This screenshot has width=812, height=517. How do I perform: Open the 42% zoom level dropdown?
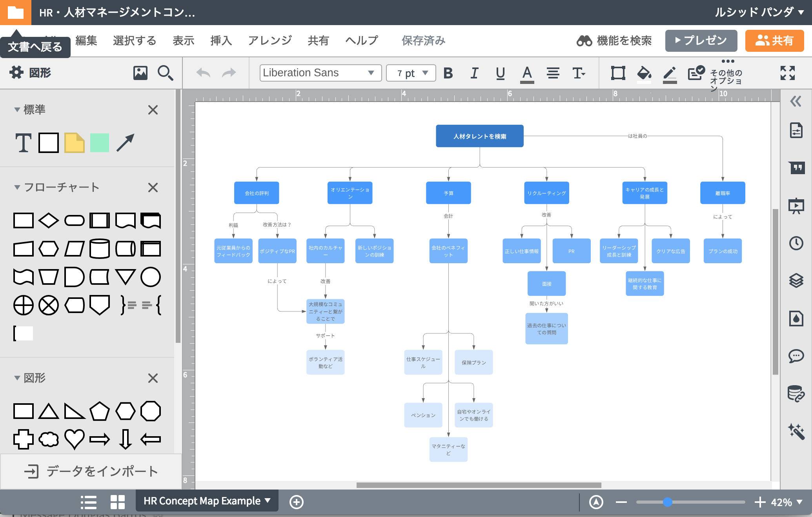coord(787,502)
